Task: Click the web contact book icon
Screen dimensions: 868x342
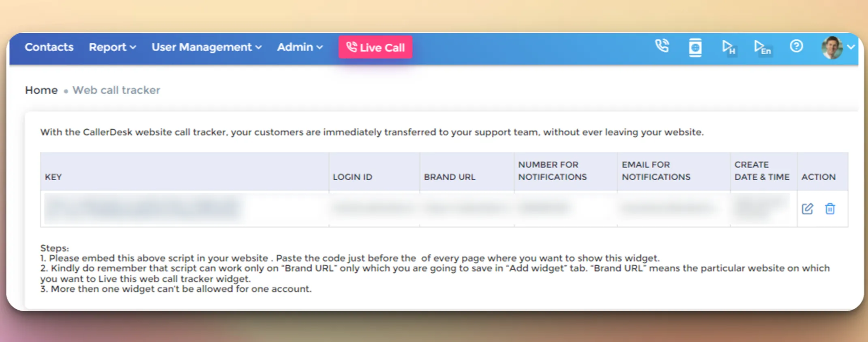Action: pos(695,47)
